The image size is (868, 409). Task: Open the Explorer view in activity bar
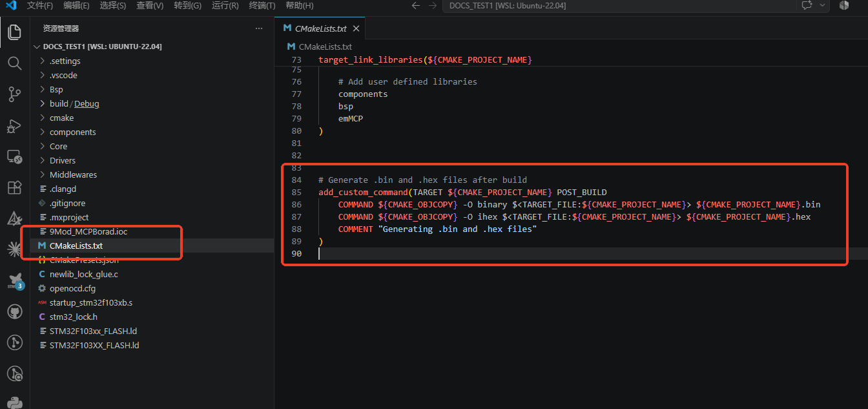tap(14, 32)
